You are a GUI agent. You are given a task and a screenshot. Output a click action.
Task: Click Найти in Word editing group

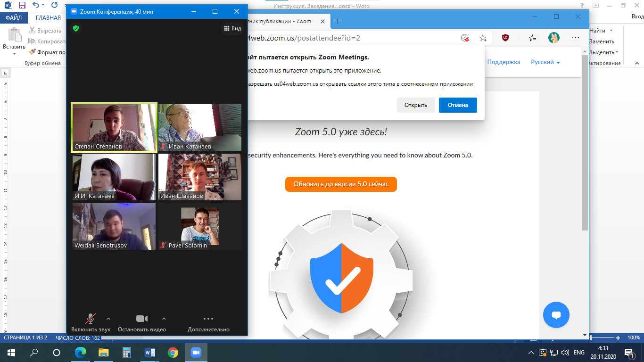[597, 31]
